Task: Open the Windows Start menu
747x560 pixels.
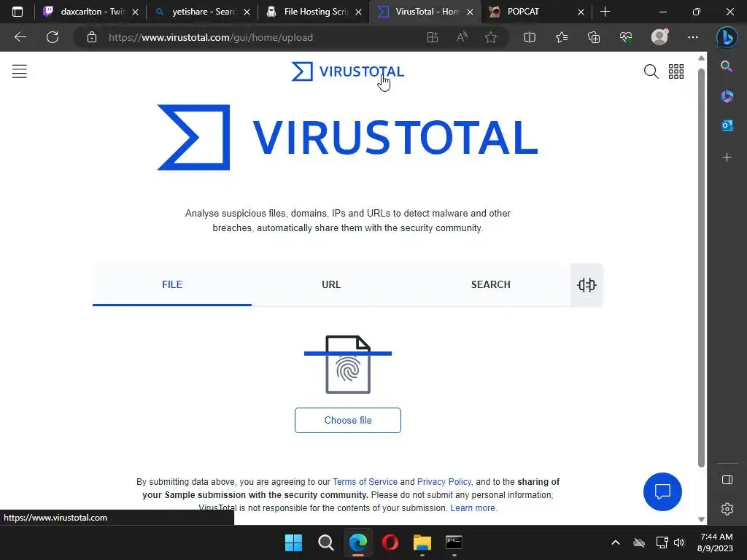Action: click(x=293, y=542)
